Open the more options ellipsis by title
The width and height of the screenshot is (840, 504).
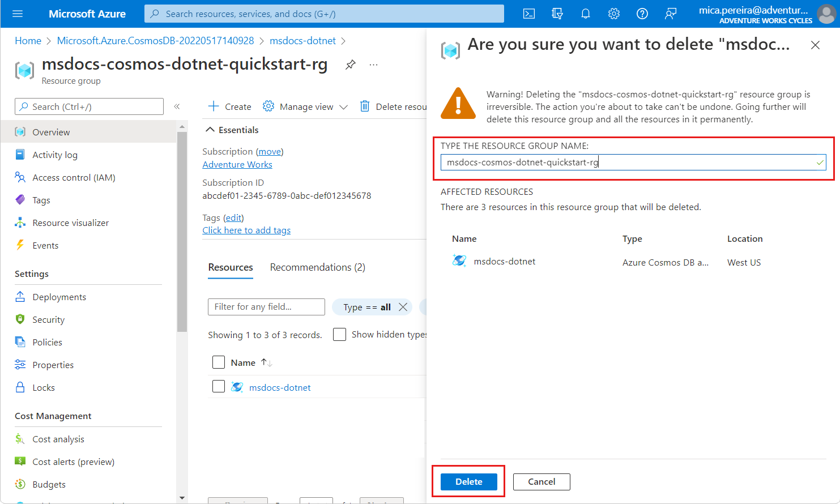[373, 65]
